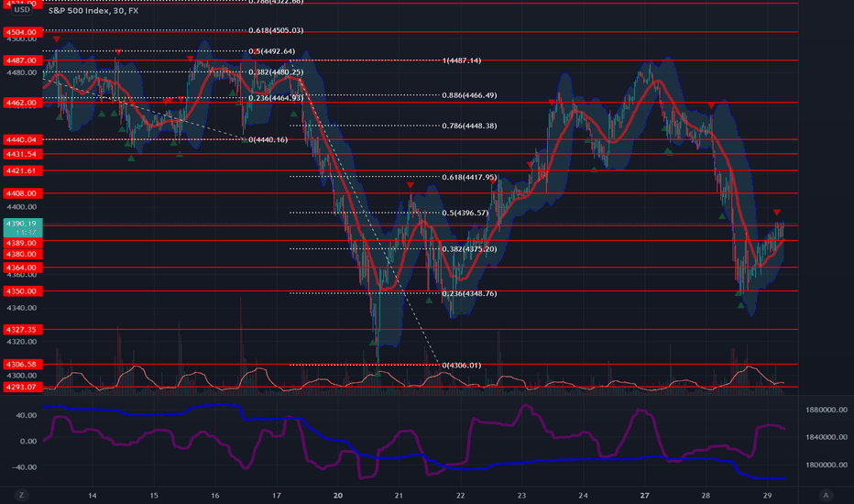This screenshot has height=504, width=854.
Task: Click date 14 on the time axis
Action: click(93, 495)
